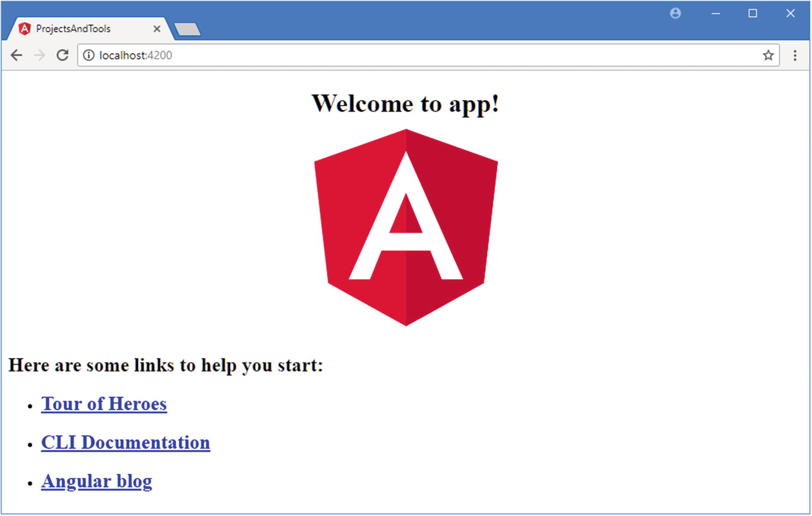Maximize the browser window
Viewport: 812px width, 516px height.
753,14
